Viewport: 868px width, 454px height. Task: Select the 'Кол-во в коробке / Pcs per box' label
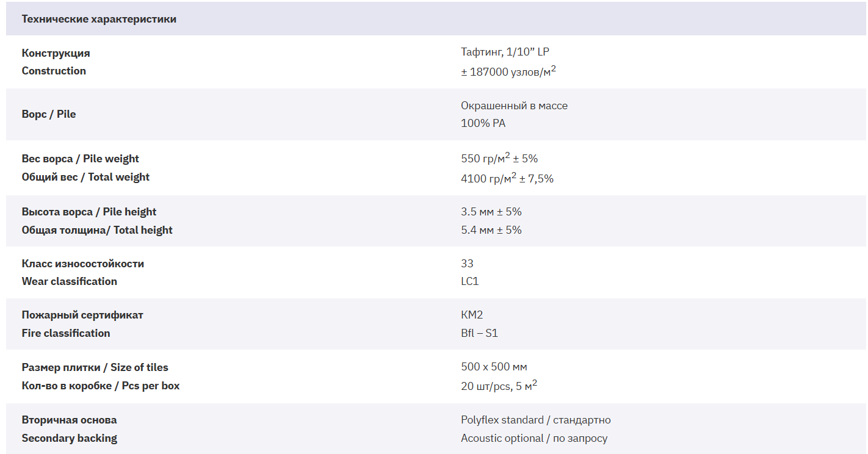(x=101, y=386)
